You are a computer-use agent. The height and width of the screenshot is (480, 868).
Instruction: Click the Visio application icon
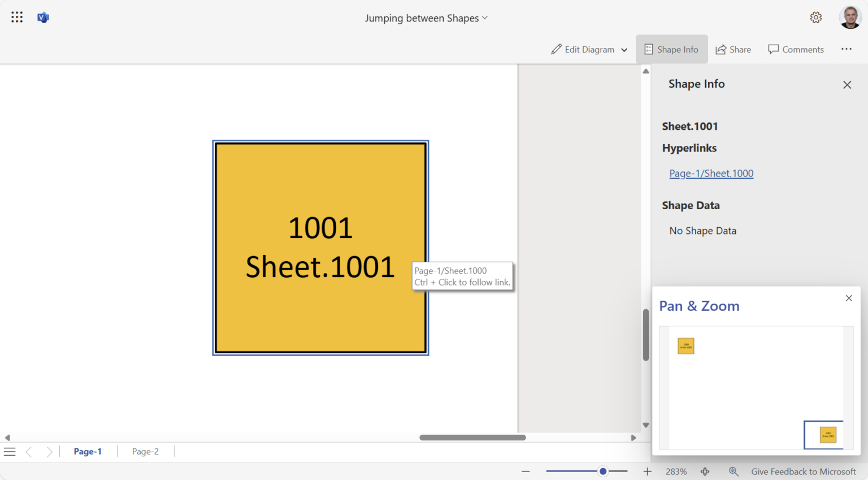pos(43,17)
